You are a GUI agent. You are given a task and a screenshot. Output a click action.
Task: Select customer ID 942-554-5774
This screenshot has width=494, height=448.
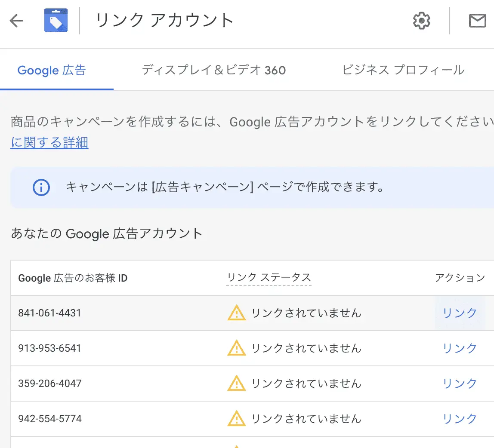tap(50, 419)
